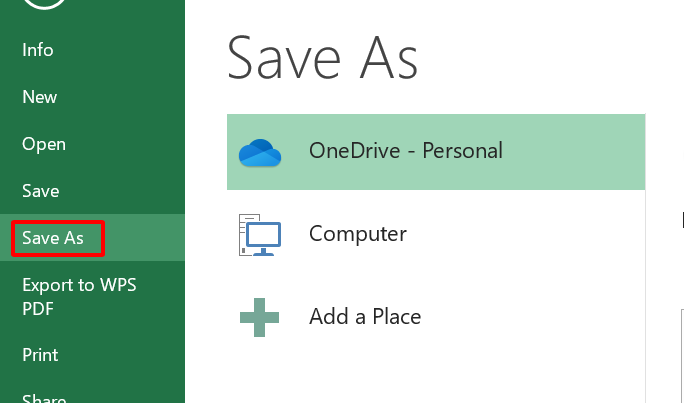Go back using the circular back arrow
The image size is (684, 403).
(44, 3)
